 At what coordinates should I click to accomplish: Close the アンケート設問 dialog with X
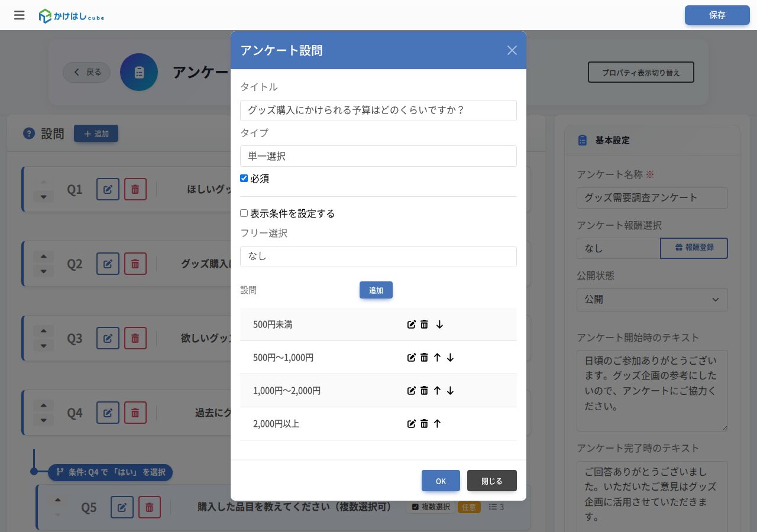click(512, 50)
